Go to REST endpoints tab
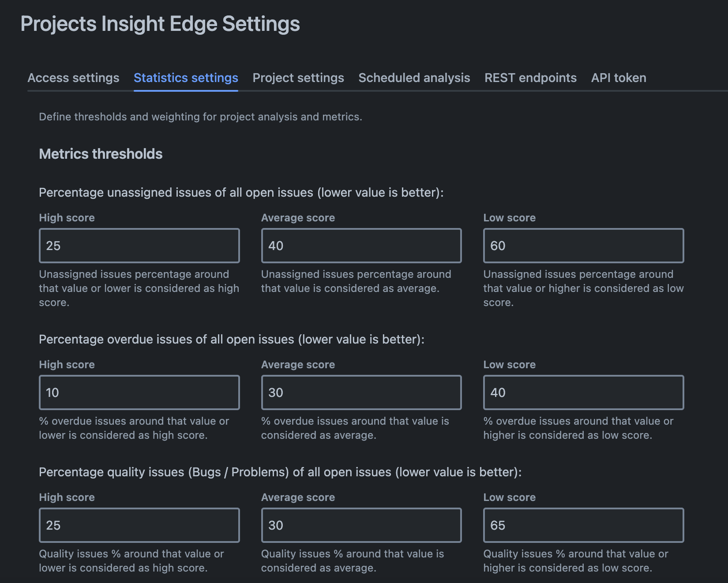Image resolution: width=728 pixels, height=583 pixels. point(530,78)
